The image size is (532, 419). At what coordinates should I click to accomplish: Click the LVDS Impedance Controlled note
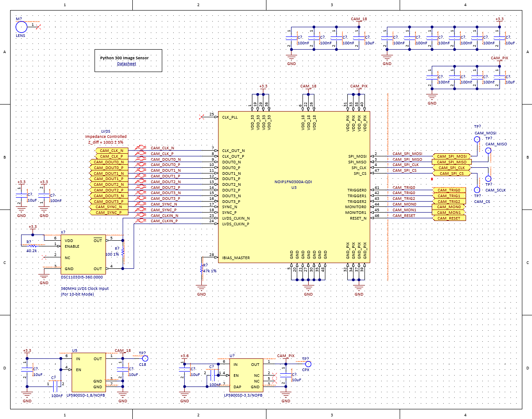click(106, 137)
